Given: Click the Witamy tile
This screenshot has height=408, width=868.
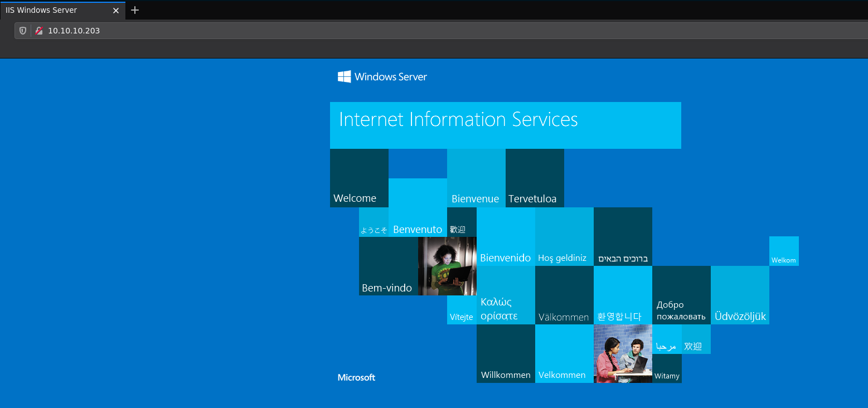Looking at the screenshot, I should point(667,368).
